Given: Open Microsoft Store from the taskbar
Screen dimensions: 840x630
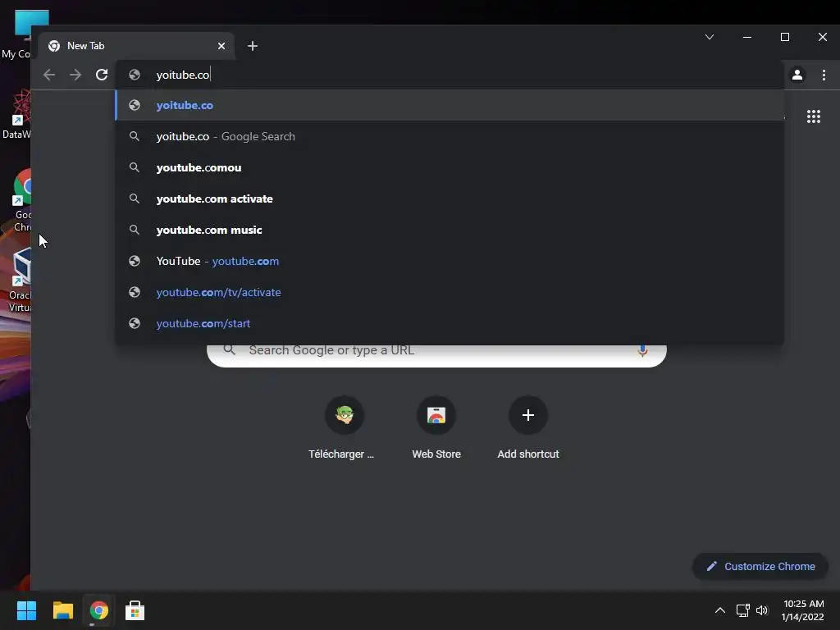Looking at the screenshot, I should (135, 610).
